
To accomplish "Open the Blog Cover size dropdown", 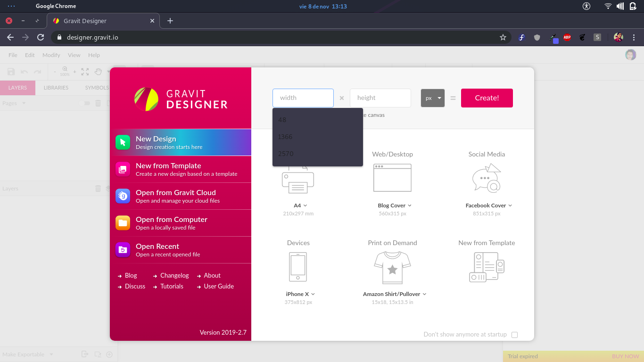I will [x=410, y=205].
